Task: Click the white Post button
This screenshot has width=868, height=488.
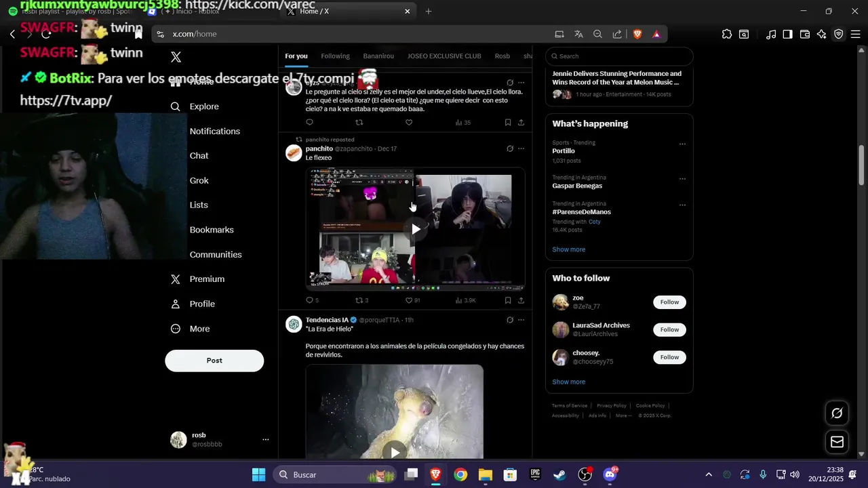Action: (214, 361)
